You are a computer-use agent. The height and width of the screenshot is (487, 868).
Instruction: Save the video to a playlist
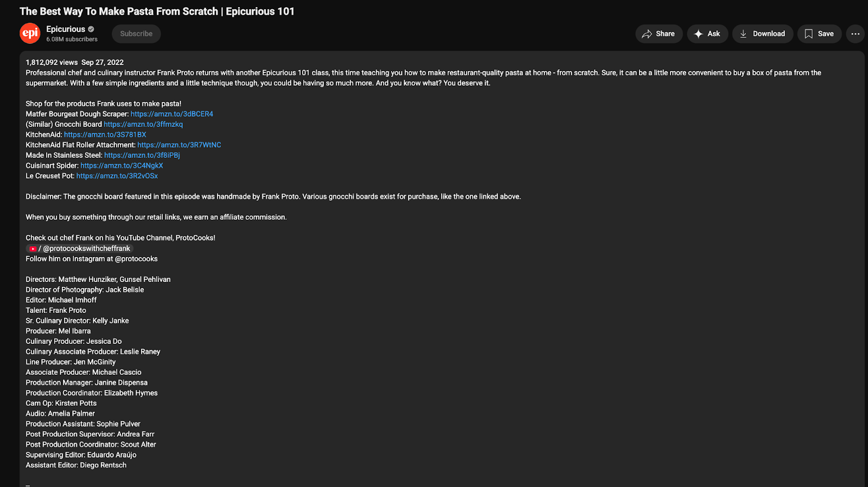tap(819, 34)
